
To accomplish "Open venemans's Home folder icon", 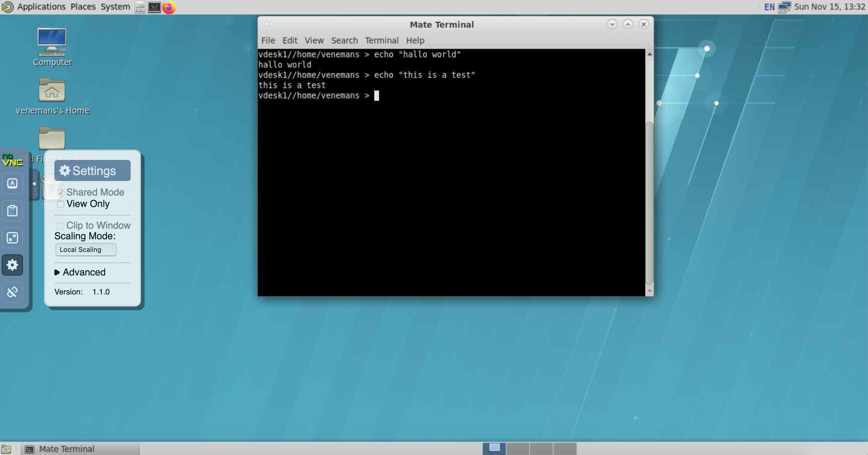I will tap(52, 90).
